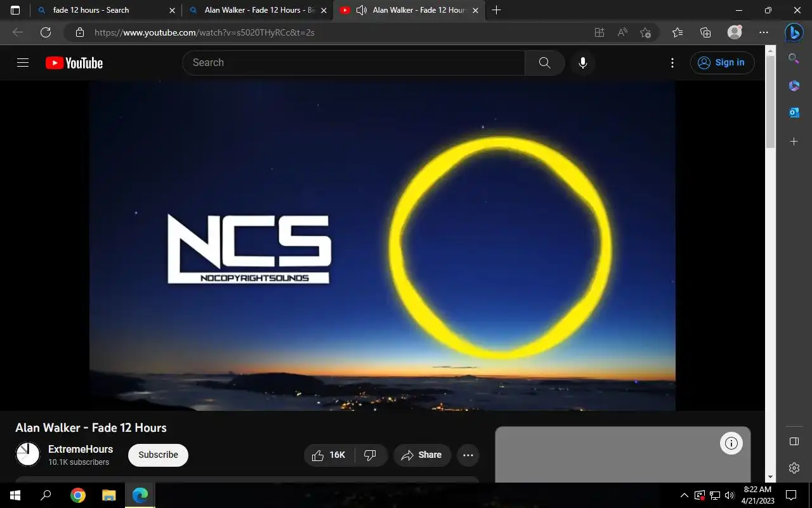The image size is (812, 508).
Task: Start voice search with microphone icon
Action: click(582, 62)
